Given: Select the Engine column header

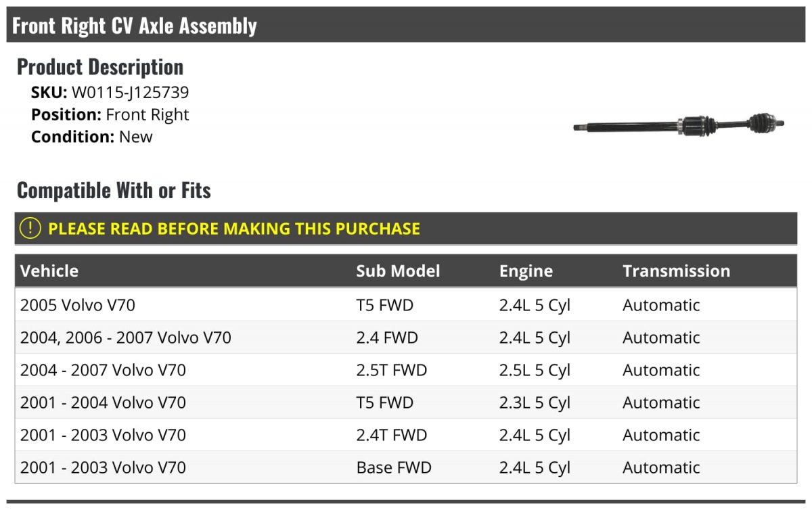Looking at the screenshot, I should click(x=526, y=271).
